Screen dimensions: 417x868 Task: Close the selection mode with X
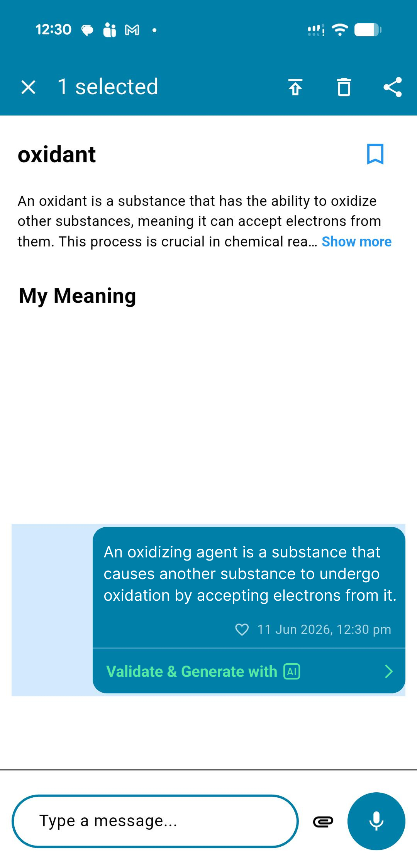pyautogui.click(x=28, y=87)
